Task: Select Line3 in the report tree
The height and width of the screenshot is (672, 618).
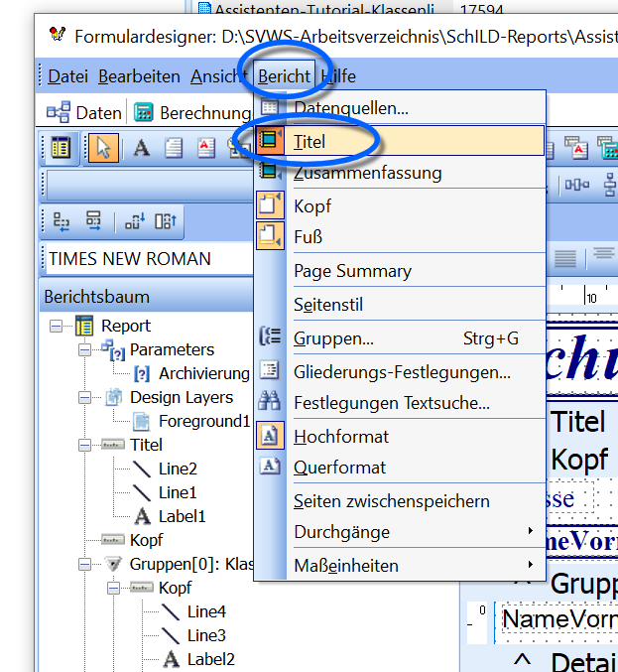Action: click(x=206, y=635)
